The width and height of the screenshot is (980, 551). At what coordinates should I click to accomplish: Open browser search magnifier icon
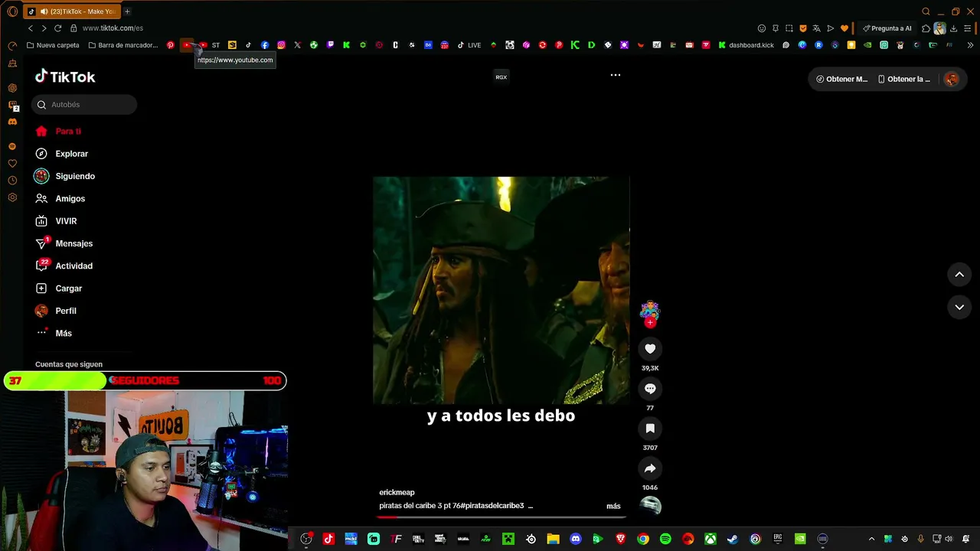pos(926,11)
